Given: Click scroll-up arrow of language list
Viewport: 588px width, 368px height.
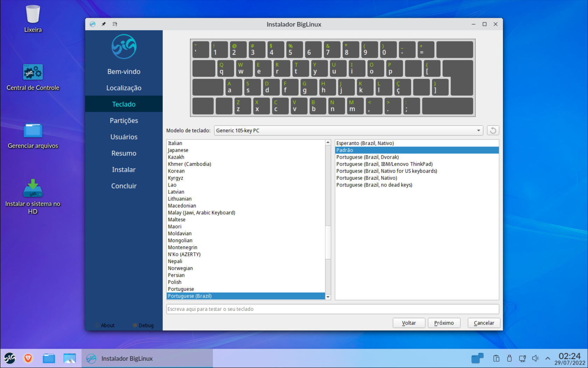Looking at the screenshot, I should 328,142.
